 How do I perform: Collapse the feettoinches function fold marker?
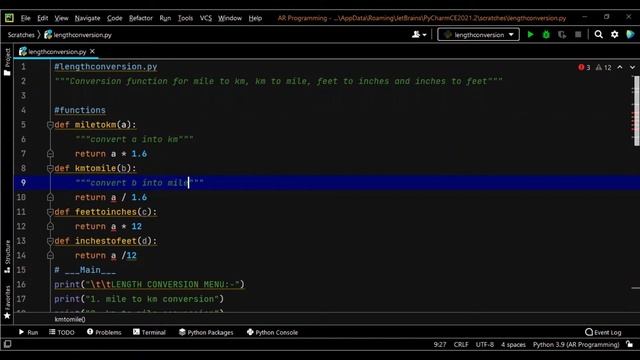click(x=50, y=212)
